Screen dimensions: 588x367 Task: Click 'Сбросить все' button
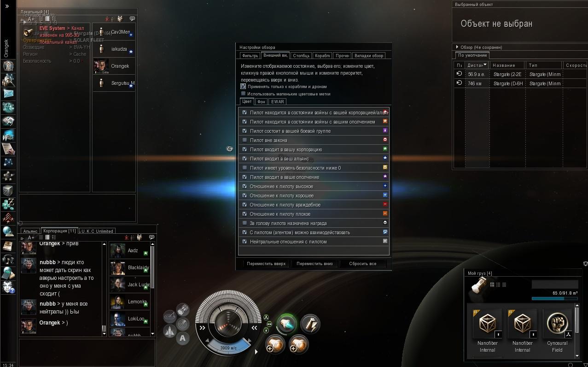[x=363, y=264]
